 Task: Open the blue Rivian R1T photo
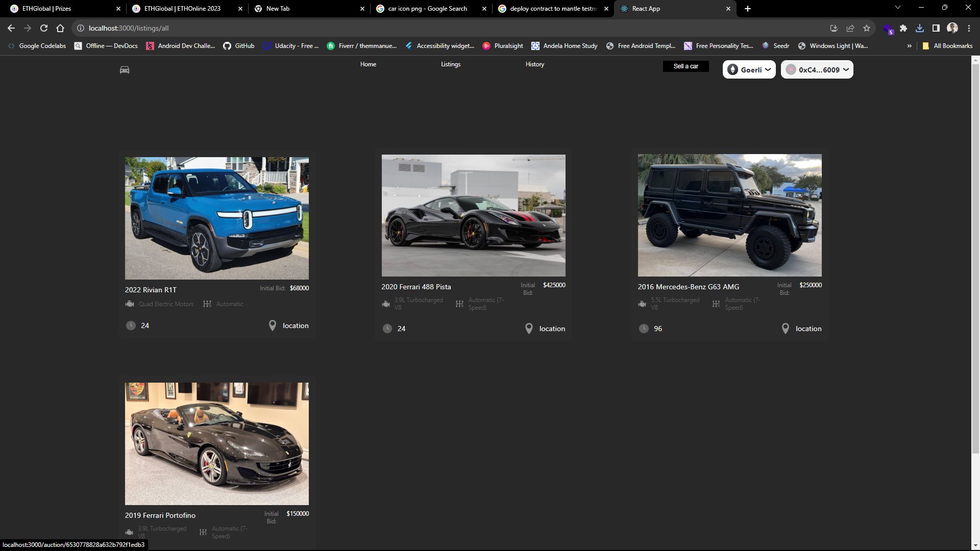[x=217, y=218]
